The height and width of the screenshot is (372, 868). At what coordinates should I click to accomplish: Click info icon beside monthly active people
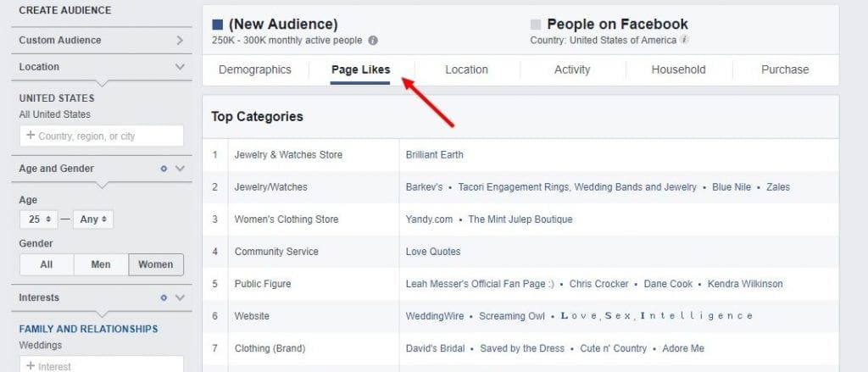[x=373, y=40]
